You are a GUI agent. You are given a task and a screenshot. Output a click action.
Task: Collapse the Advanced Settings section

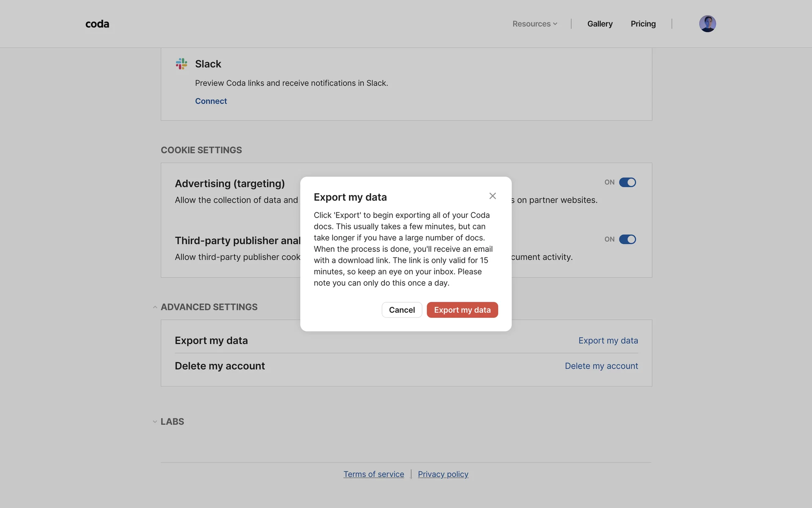155,307
